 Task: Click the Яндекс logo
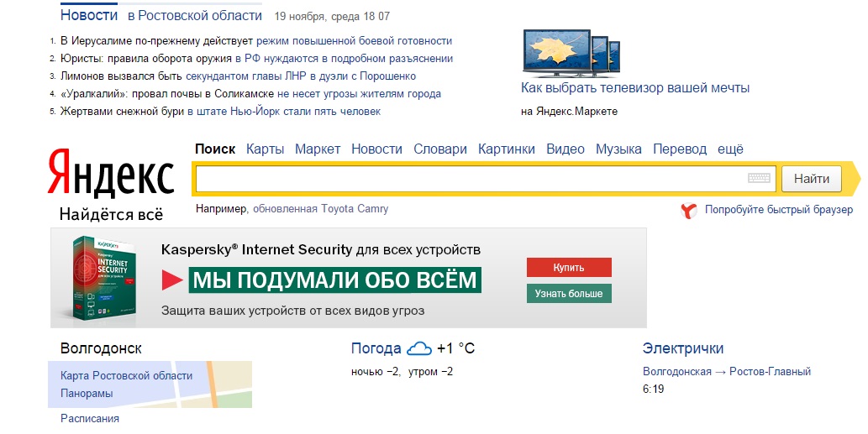(111, 172)
